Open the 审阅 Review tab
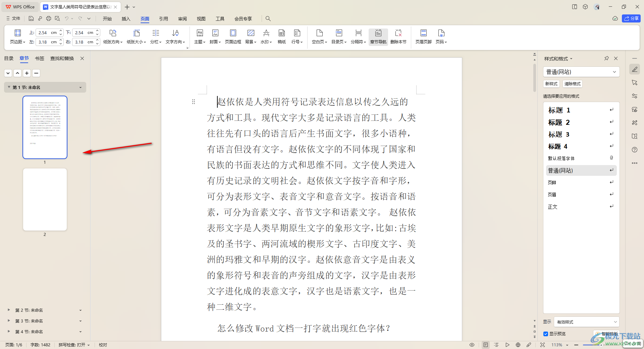 pos(182,19)
